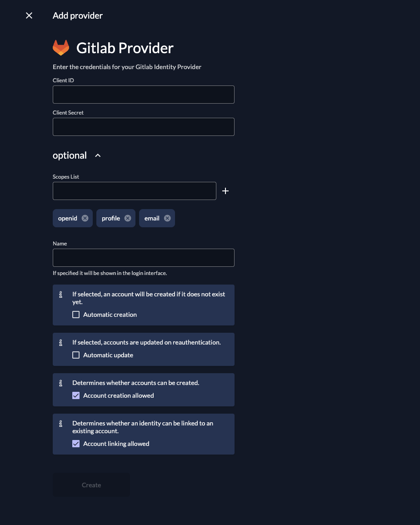Uncheck Account creation allowed
This screenshot has width=420, height=525.
click(x=76, y=395)
